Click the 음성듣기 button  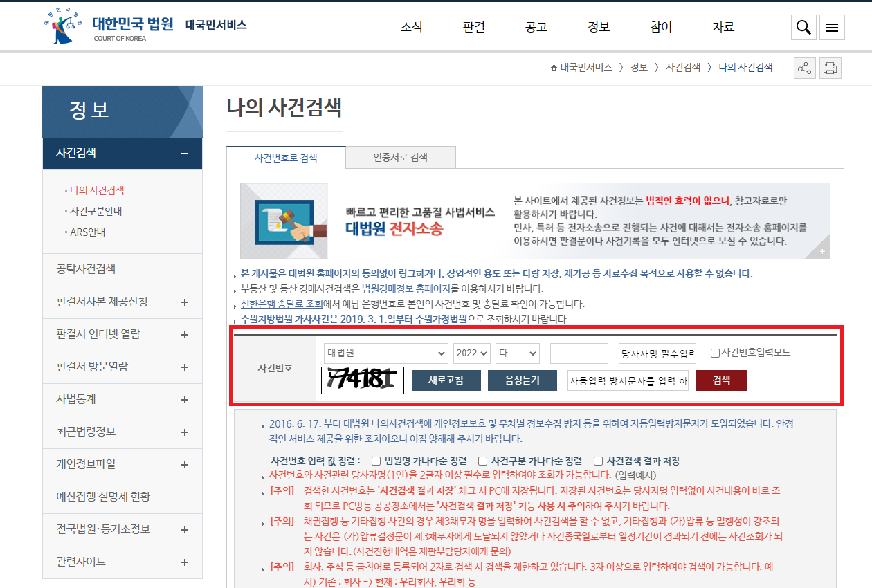pyautogui.click(x=523, y=380)
